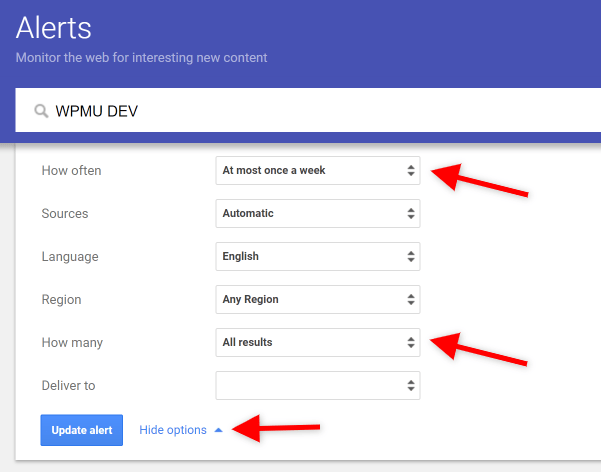Screen dimensions: 601x472
Task: Open the How often dropdown
Action: (x=318, y=170)
